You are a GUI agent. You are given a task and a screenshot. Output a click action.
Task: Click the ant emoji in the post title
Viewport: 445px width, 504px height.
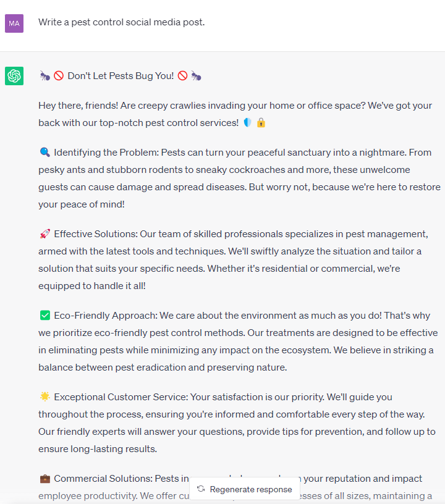point(44,75)
